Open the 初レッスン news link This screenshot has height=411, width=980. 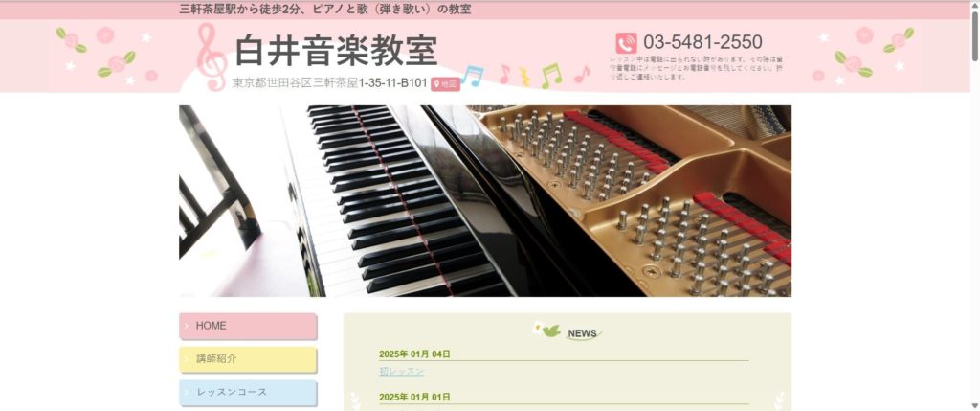click(401, 371)
